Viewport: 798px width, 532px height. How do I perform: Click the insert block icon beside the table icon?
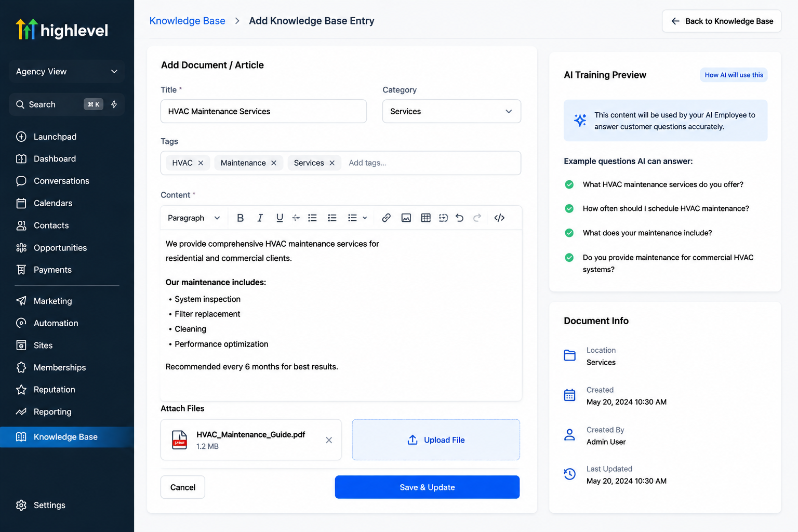click(x=443, y=218)
